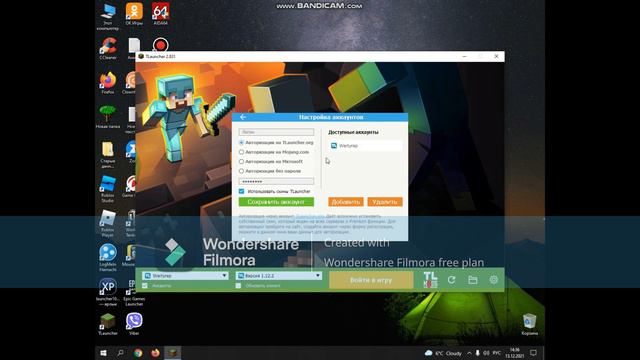The height and width of the screenshot is (360, 640).
Task: Open the Minecraft version dropdown (Версия 1.12.2)
Action: (x=279, y=276)
